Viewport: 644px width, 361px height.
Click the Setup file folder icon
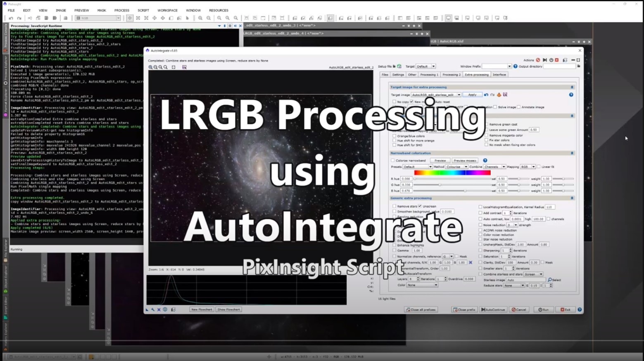tap(394, 66)
